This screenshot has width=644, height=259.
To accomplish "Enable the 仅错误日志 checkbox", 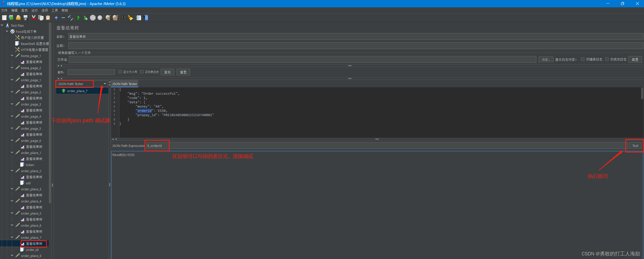I will 582,59.
